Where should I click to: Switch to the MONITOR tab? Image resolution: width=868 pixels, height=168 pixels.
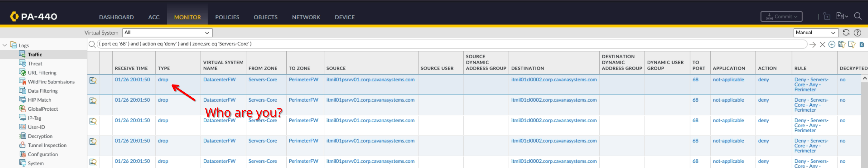pyautogui.click(x=187, y=17)
